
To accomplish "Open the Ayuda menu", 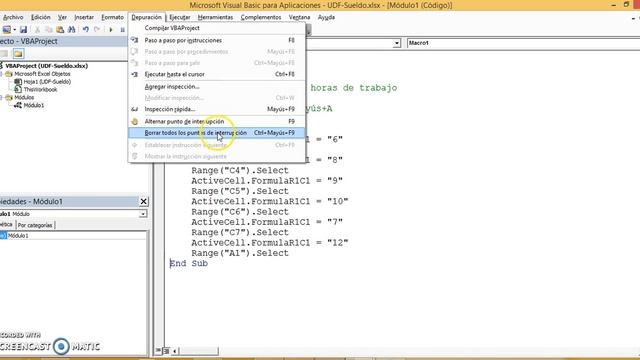I will (x=326, y=17).
